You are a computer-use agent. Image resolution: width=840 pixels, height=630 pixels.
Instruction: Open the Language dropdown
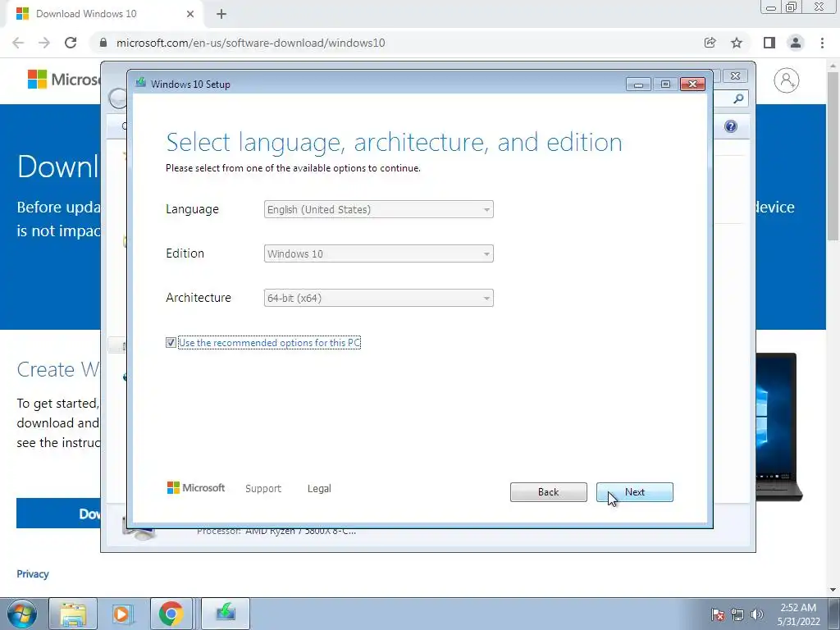click(x=378, y=209)
